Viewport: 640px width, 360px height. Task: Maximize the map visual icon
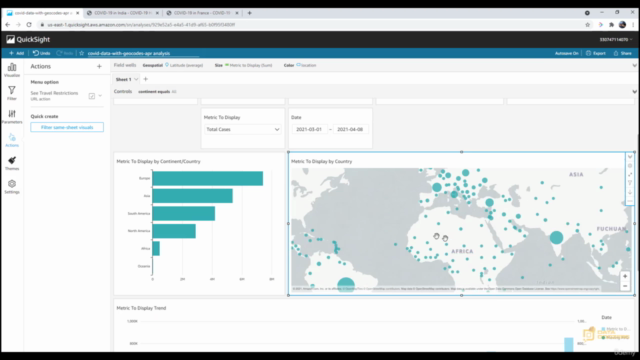630,174
